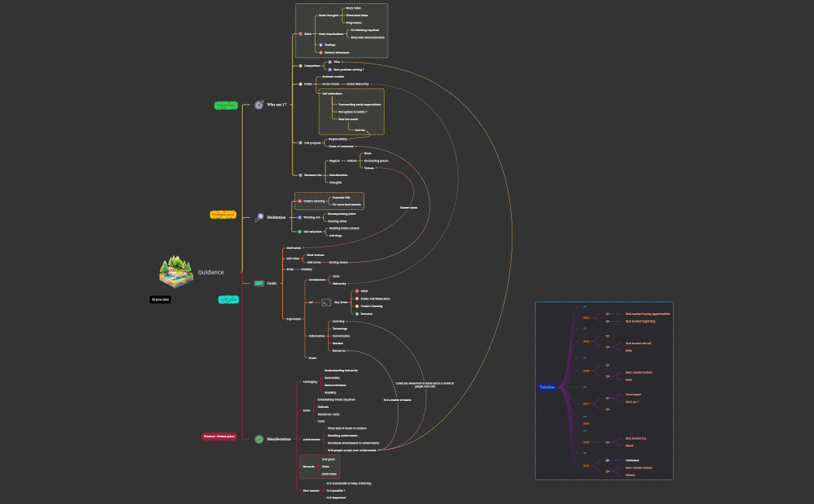Click the terminal icon next to Key Areas
Image resolution: width=814 pixels, height=504 pixels.
pos(326,302)
